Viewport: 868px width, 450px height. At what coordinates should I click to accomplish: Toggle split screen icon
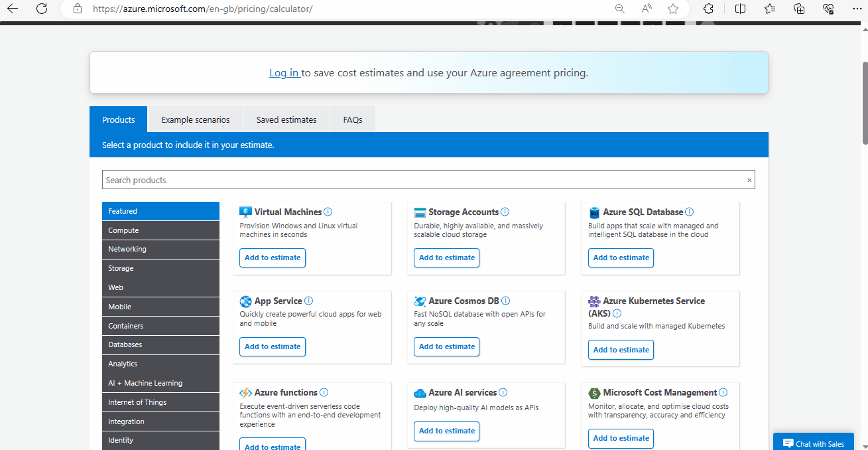click(741, 9)
